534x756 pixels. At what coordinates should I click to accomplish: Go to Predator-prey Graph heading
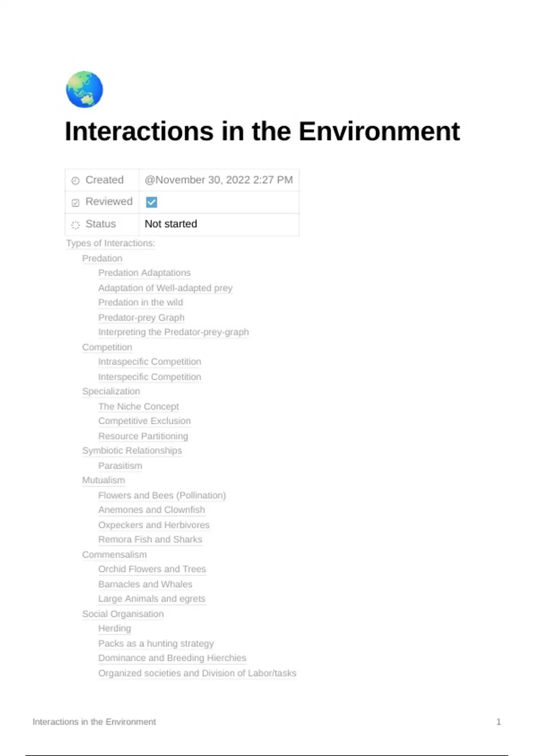click(x=141, y=318)
